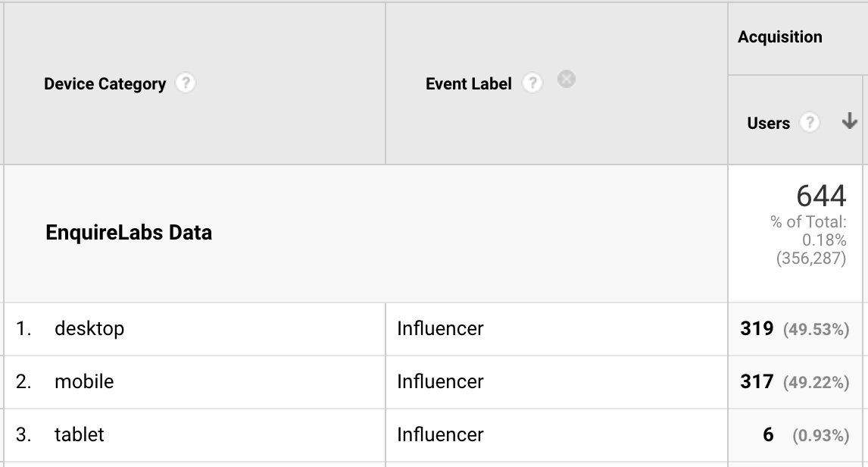The image size is (868, 467).
Task: Select the 317 users value
Action: click(x=757, y=381)
